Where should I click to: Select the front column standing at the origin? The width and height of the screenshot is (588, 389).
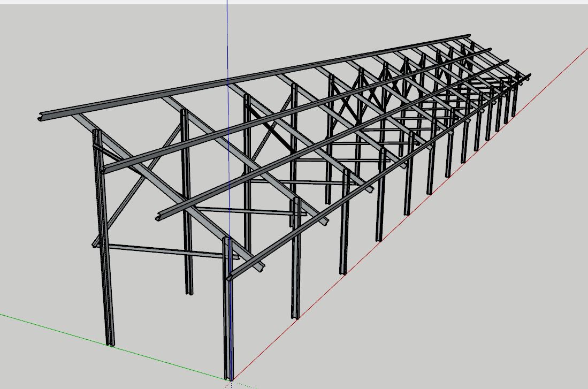click(228, 321)
